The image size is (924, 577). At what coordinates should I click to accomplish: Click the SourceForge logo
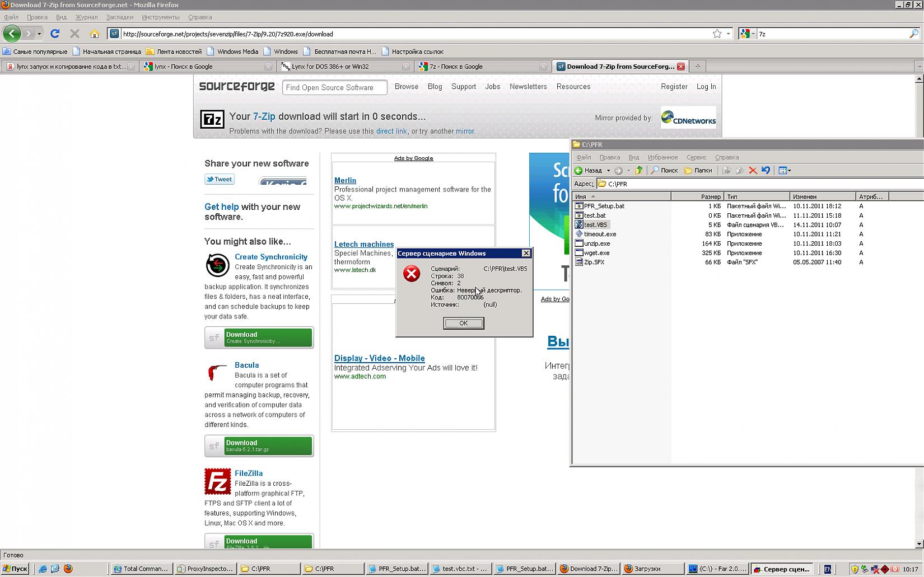tap(237, 86)
